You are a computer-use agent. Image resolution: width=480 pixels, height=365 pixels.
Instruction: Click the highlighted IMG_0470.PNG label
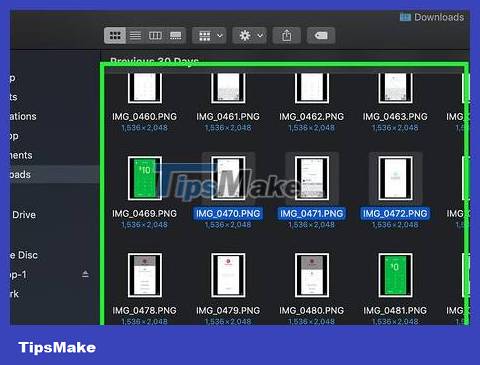coord(228,214)
